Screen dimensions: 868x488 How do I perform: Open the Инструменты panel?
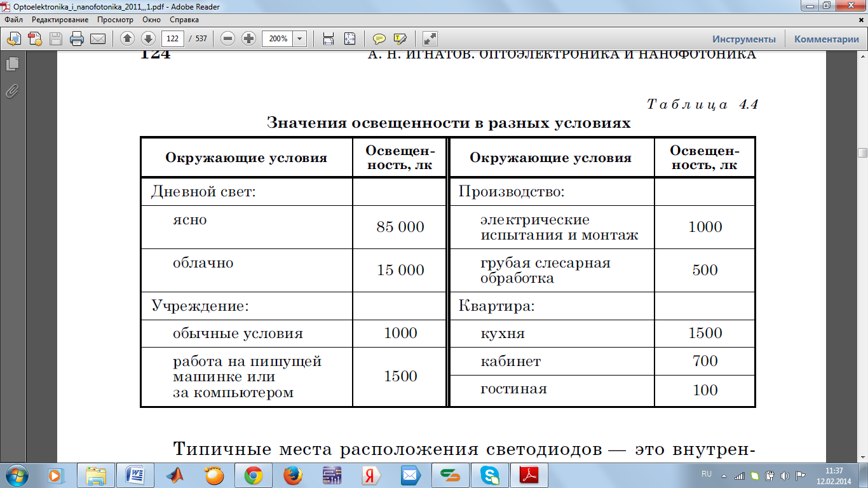(x=744, y=39)
